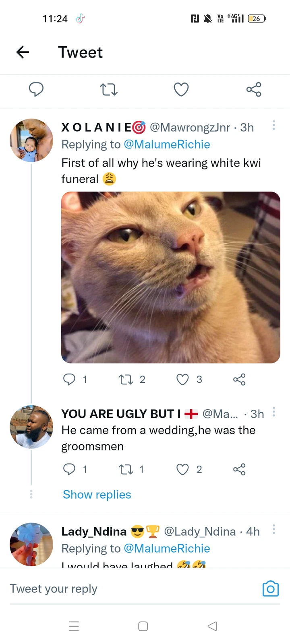Open the @MalumeRichie link in XOLANIE's reply
This screenshot has height=644, width=290.
(x=167, y=144)
